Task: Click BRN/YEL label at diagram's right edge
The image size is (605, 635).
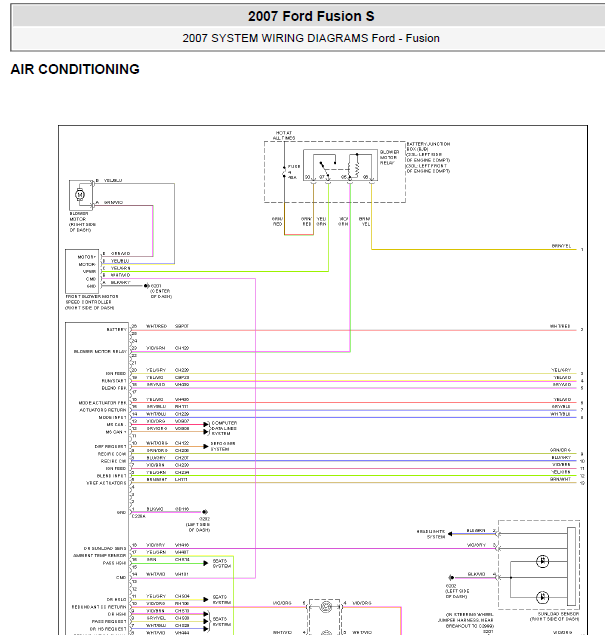Action: tap(561, 246)
